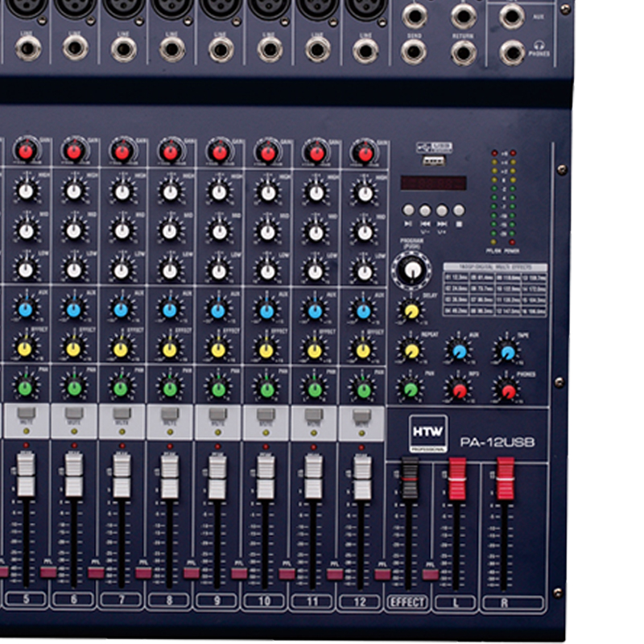The height and width of the screenshot is (644, 644).
Task: Mute channel 10
Action: [x=266, y=415]
